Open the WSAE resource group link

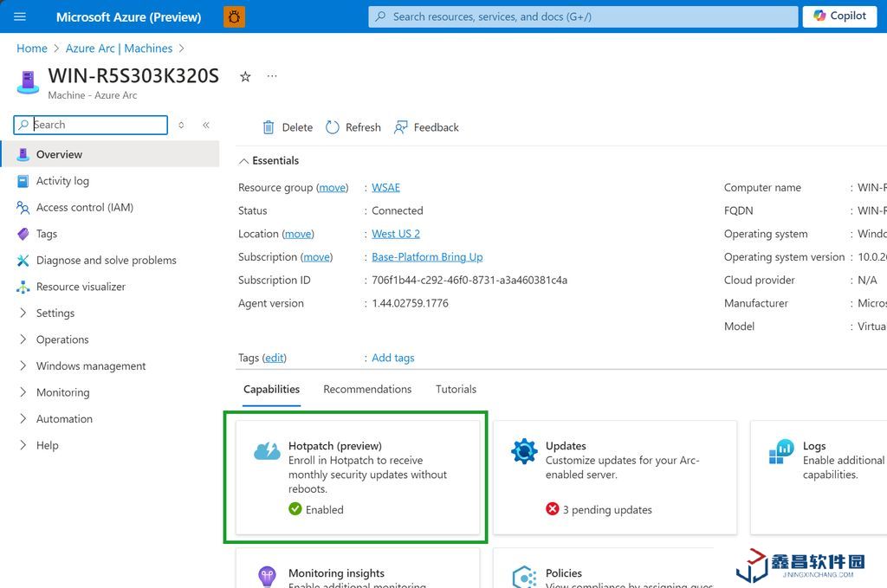pos(385,188)
